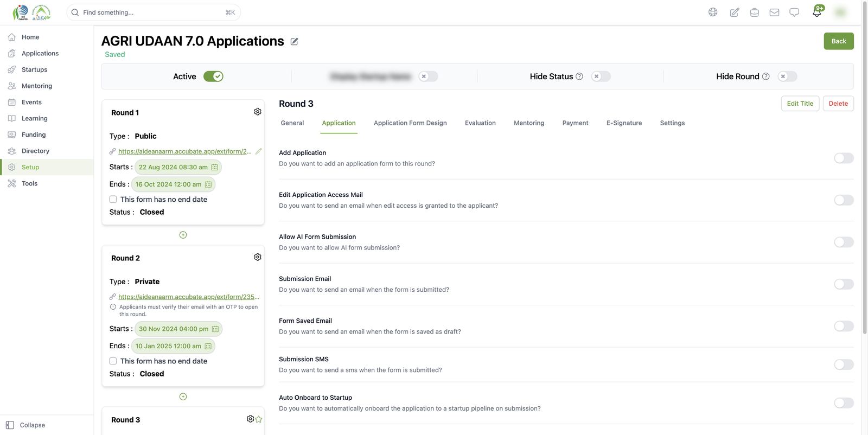Toggle the Hide Status switch
Screen dimensions: 868x435
tap(601, 76)
